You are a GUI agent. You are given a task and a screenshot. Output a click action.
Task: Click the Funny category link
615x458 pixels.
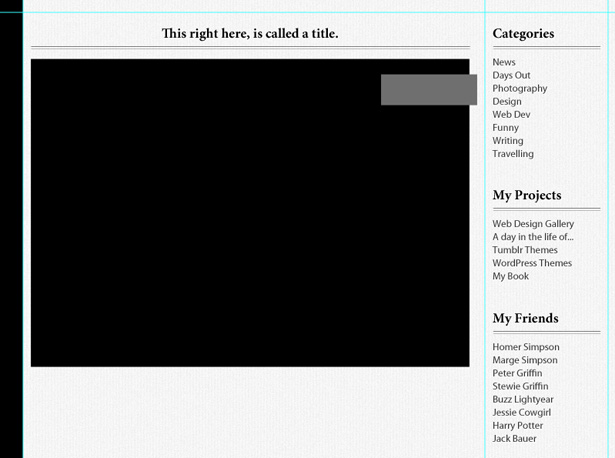click(x=506, y=128)
